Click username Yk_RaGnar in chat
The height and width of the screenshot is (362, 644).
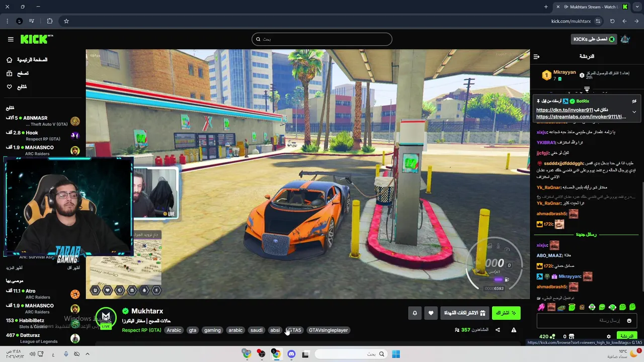pyautogui.click(x=548, y=188)
